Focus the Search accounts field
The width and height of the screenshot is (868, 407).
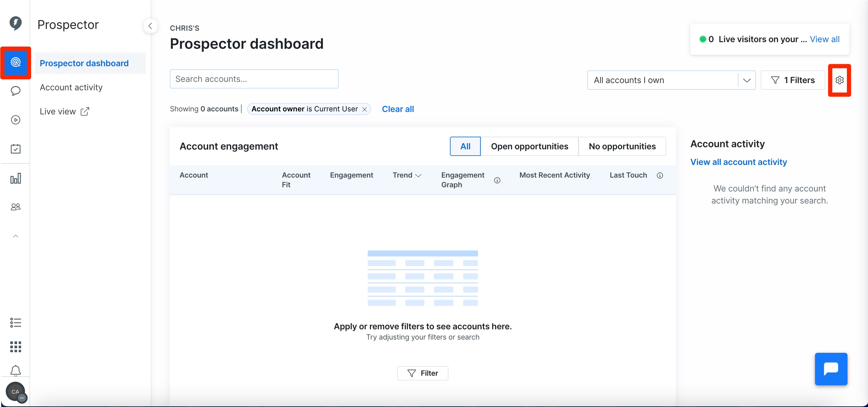tap(254, 79)
